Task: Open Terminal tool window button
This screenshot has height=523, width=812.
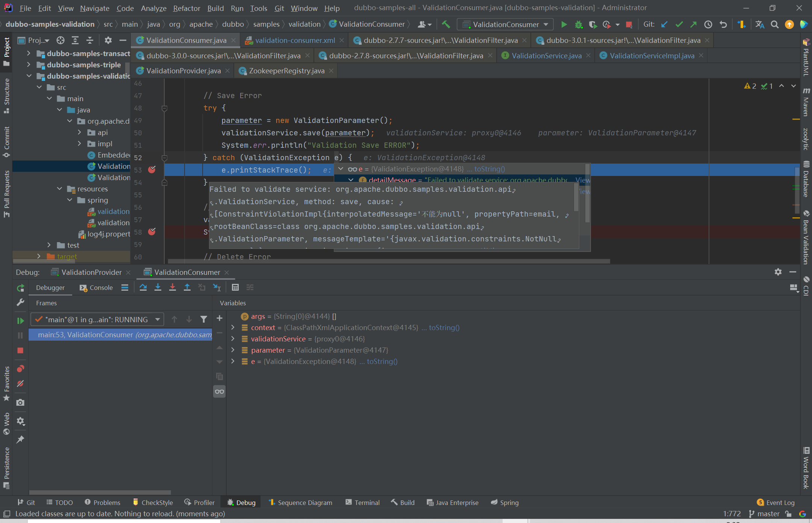Action: click(363, 502)
